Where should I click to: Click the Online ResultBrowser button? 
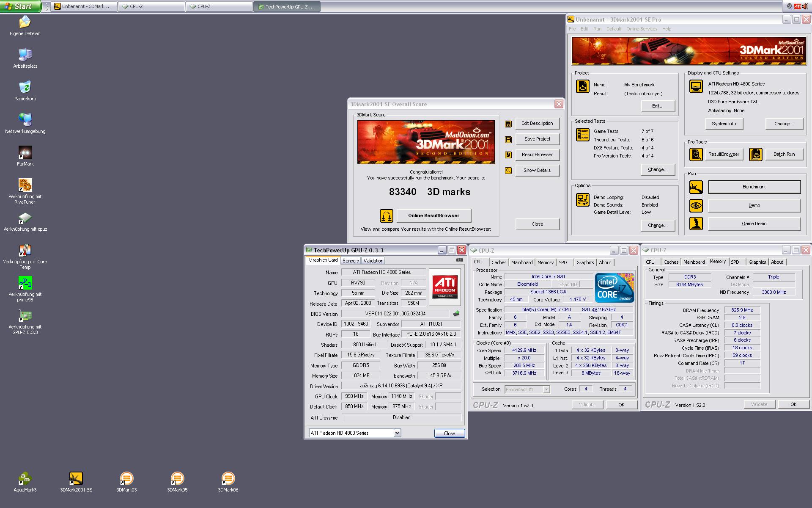(x=433, y=215)
